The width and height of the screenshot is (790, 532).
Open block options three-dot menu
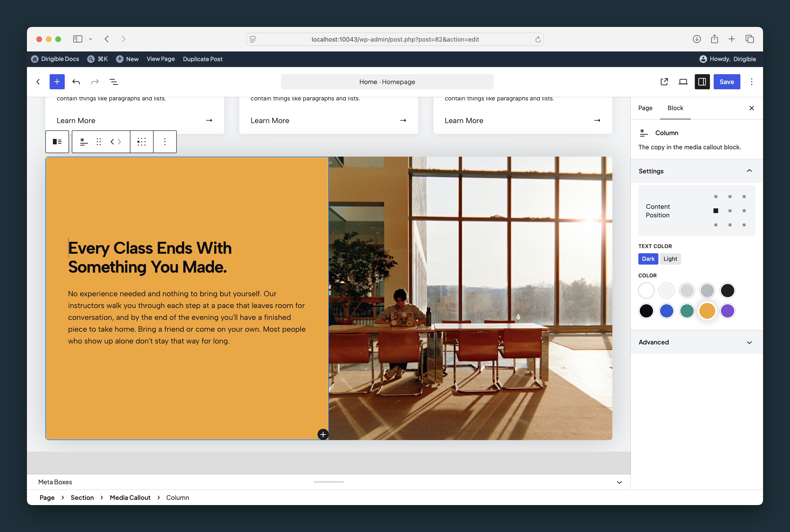(x=165, y=142)
